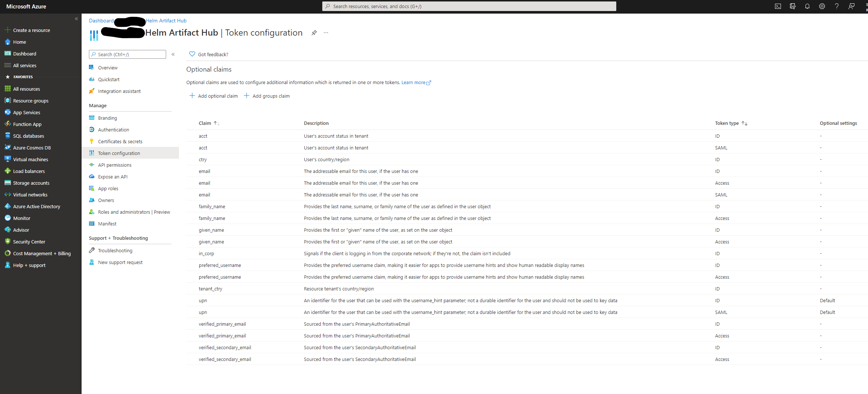Open Cloud Shell from the top bar

[x=778, y=6]
